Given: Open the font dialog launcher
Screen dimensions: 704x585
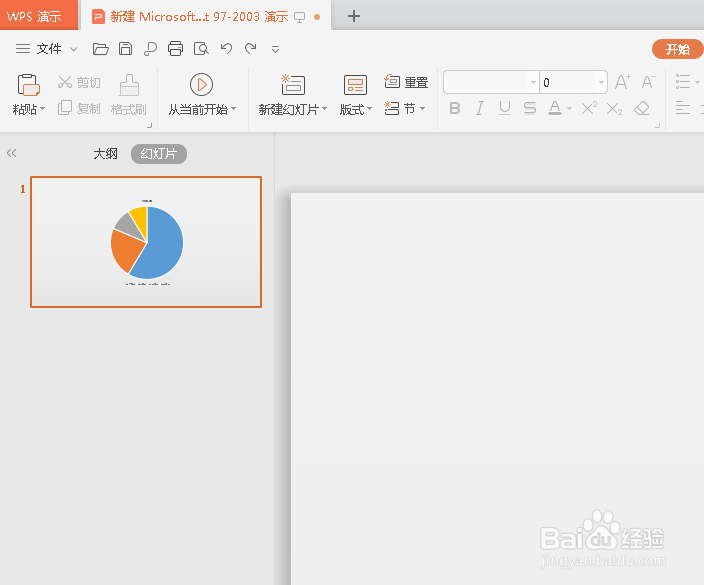Looking at the screenshot, I should point(657,126).
